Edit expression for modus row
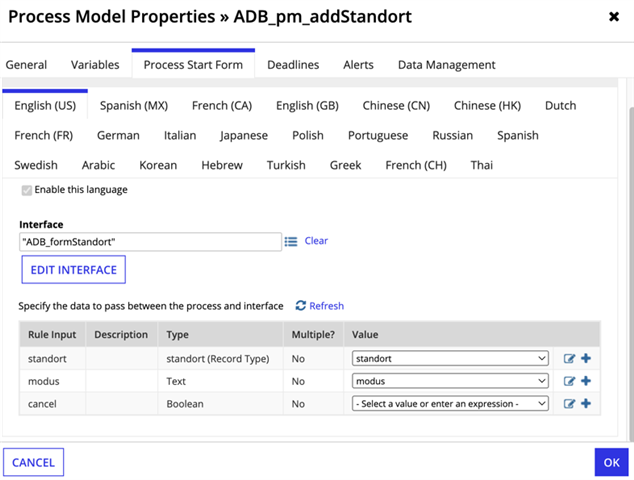 point(569,381)
